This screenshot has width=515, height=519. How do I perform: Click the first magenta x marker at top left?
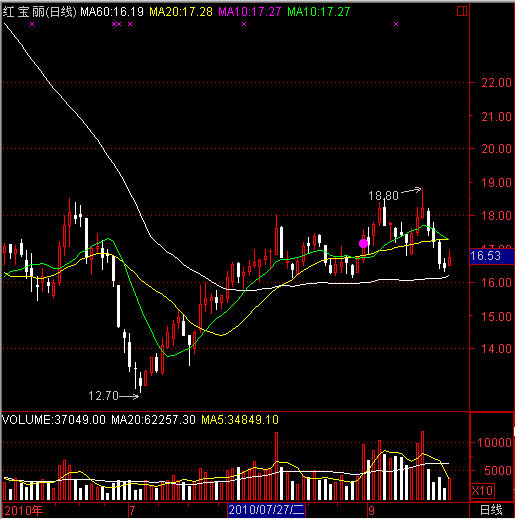[x=32, y=24]
